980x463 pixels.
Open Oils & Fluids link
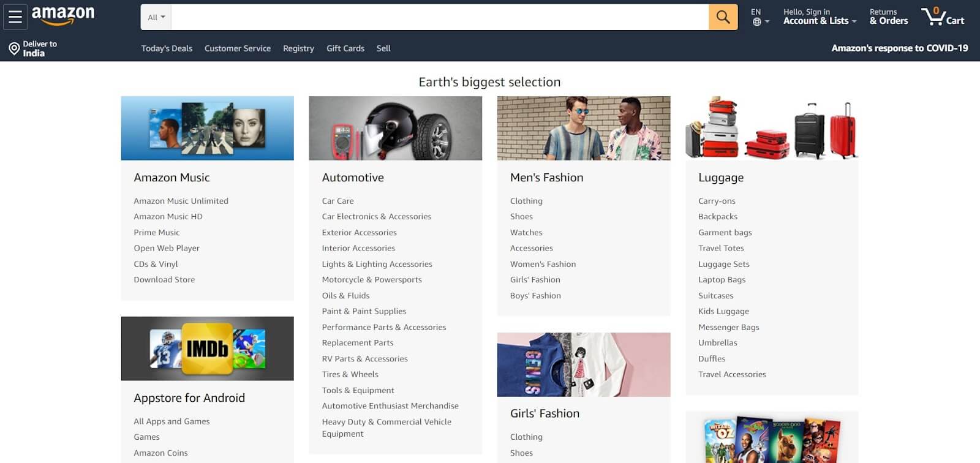pyautogui.click(x=346, y=296)
